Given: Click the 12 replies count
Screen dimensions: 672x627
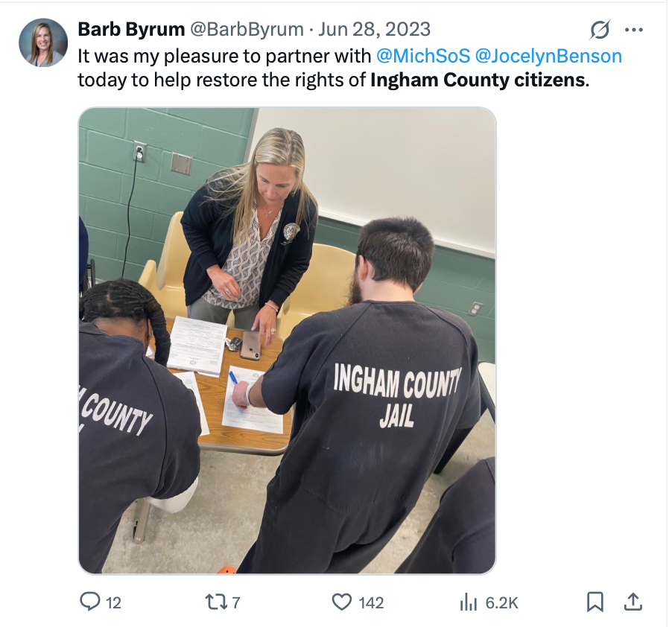Looking at the screenshot, I should 113,603.
